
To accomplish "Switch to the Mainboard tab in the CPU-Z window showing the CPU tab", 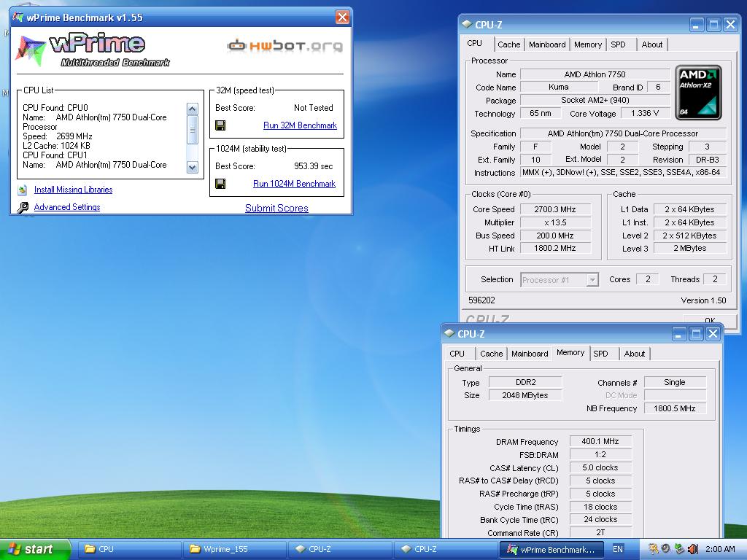I will (x=547, y=44).
